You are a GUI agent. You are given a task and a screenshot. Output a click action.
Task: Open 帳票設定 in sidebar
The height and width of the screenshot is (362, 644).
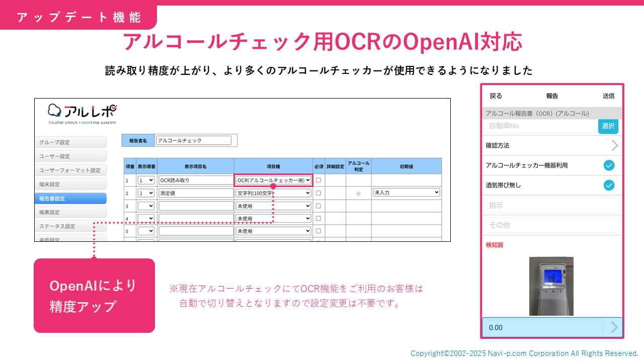(70, 213)
